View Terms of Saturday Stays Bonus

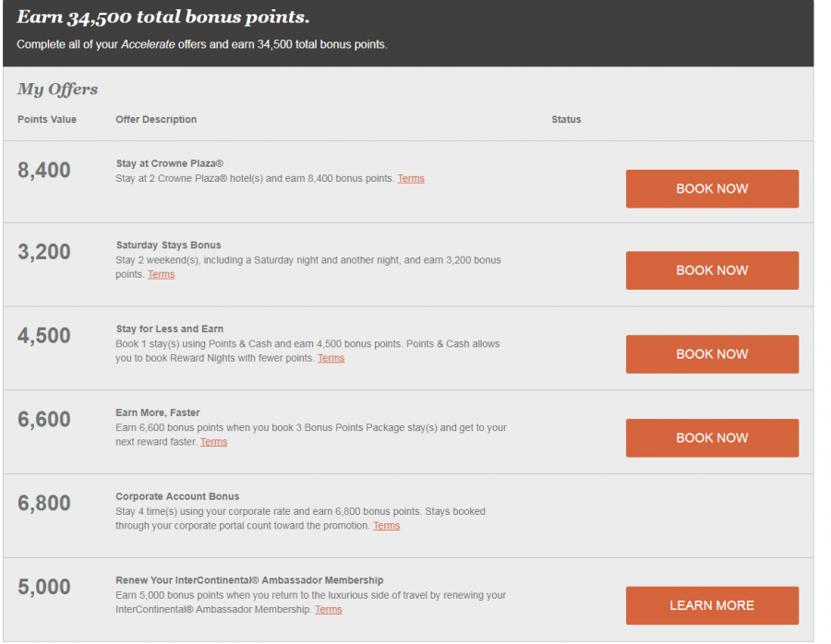(161, 275)
